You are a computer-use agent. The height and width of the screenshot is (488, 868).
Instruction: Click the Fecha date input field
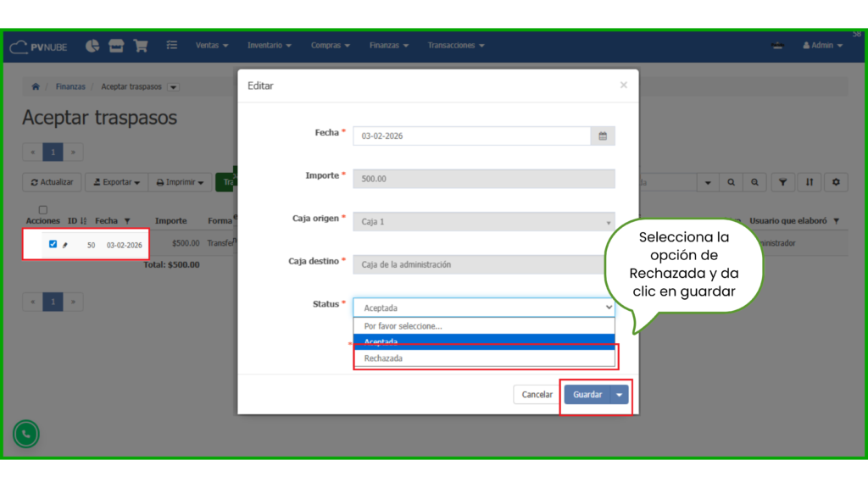click(x=470, y=136)
